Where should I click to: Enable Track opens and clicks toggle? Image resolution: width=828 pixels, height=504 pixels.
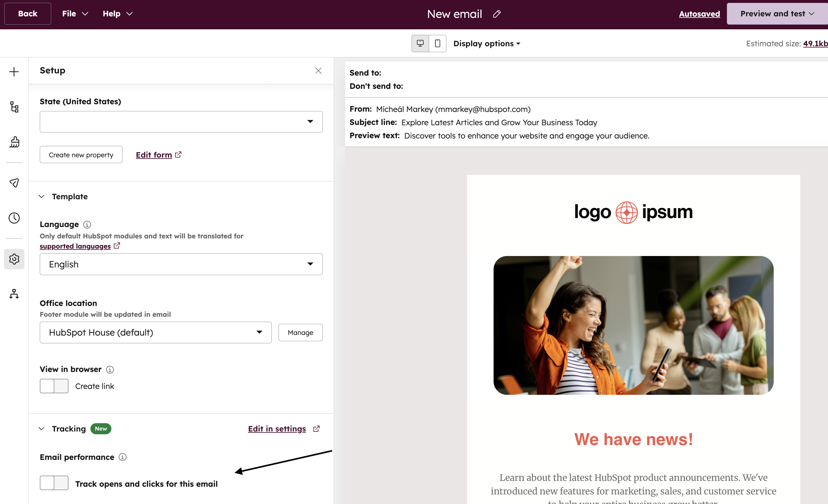coord(54,483)
